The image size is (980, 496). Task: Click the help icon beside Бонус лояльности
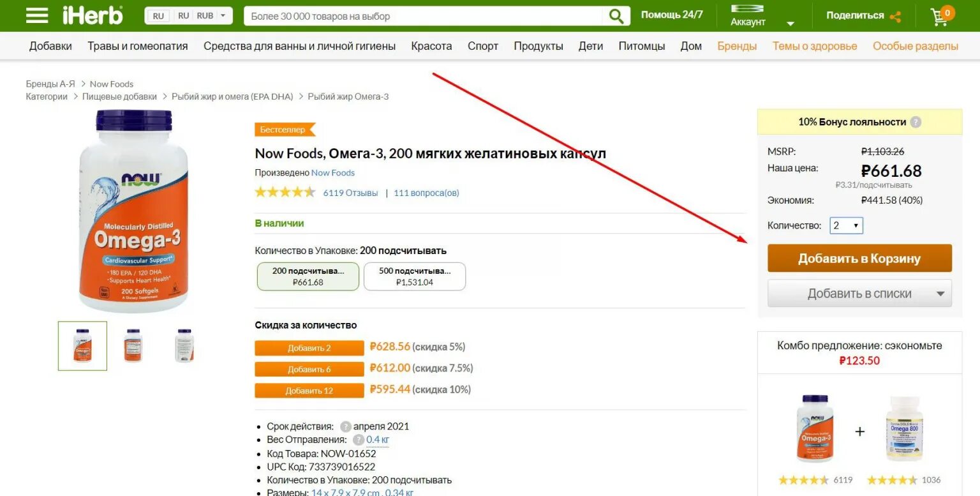tap(916, 122)
